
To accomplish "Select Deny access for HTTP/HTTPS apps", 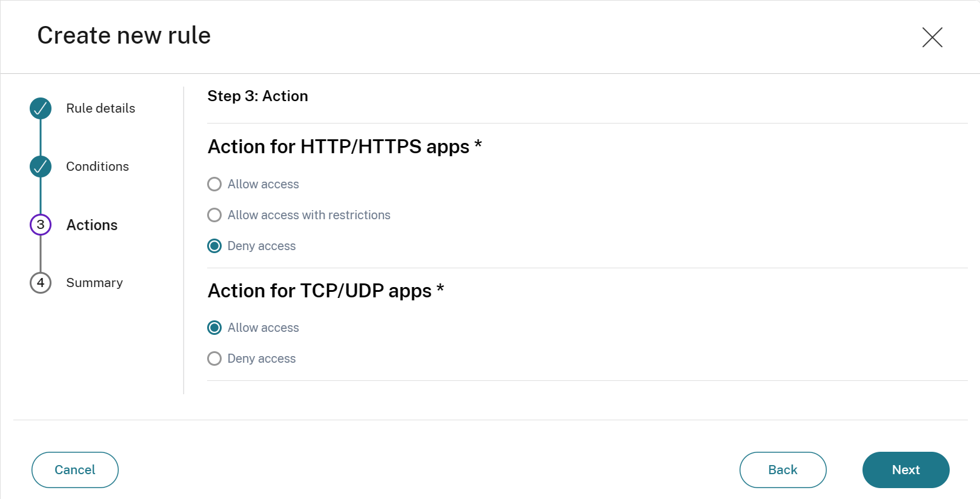I will 214,246.
